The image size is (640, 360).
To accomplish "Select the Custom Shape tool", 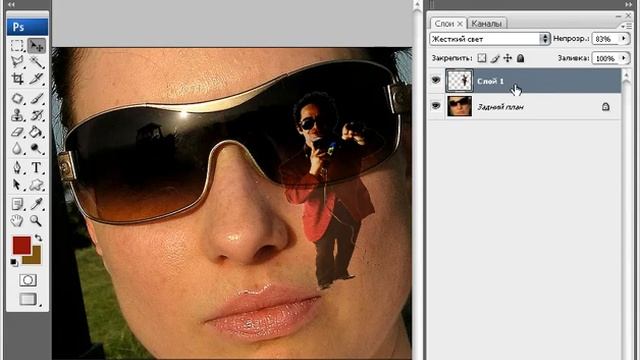I will pos(36,185).
